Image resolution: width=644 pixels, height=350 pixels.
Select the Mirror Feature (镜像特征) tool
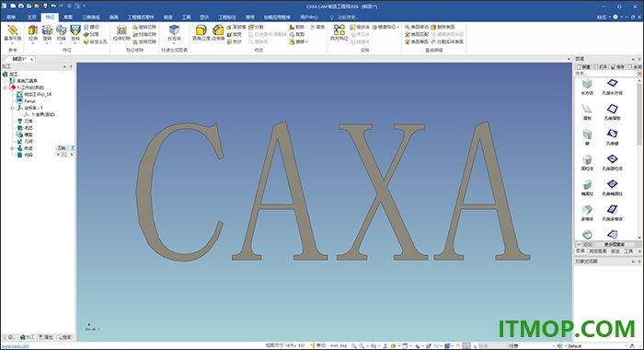(x=384, y=27)
